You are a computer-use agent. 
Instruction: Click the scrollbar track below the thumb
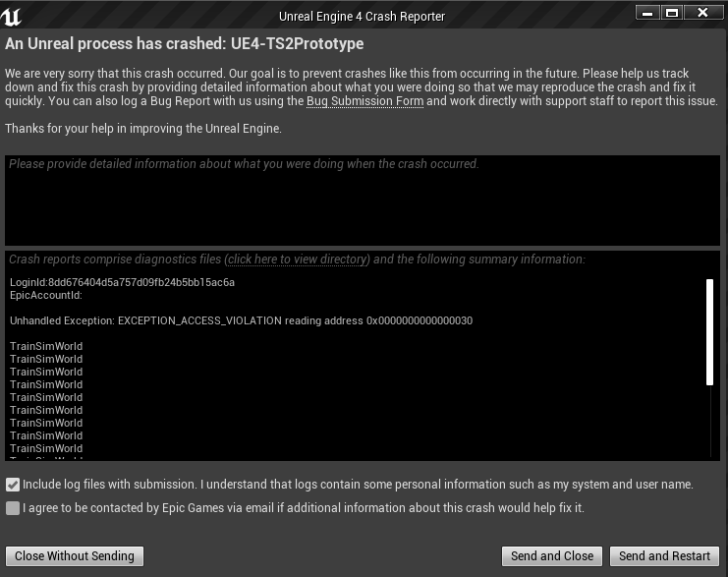tap(709, 423)
